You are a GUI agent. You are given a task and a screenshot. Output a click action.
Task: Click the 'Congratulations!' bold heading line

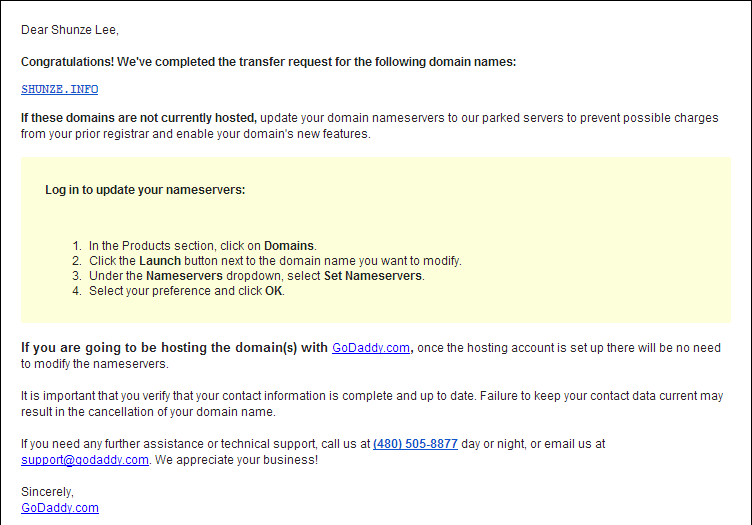tap(268, 62)
